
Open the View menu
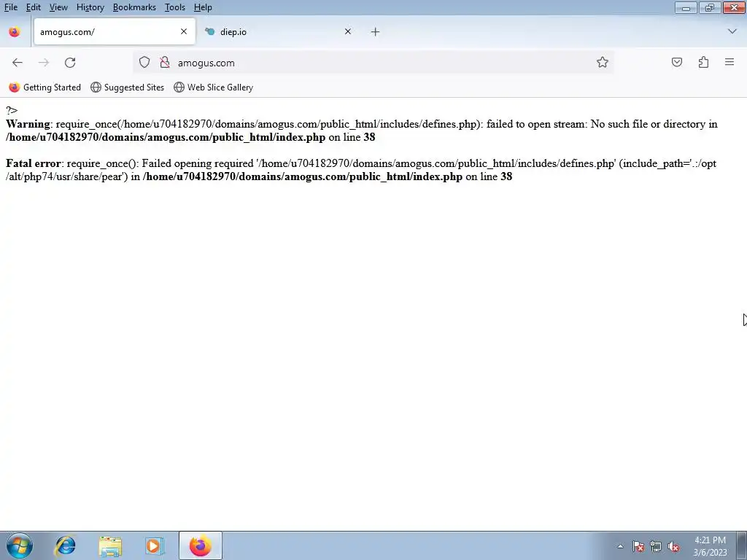point(58,7)
